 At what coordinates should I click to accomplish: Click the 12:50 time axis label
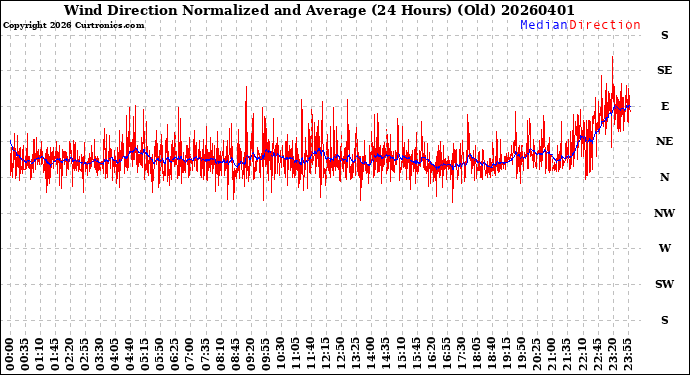click(340, 354)
